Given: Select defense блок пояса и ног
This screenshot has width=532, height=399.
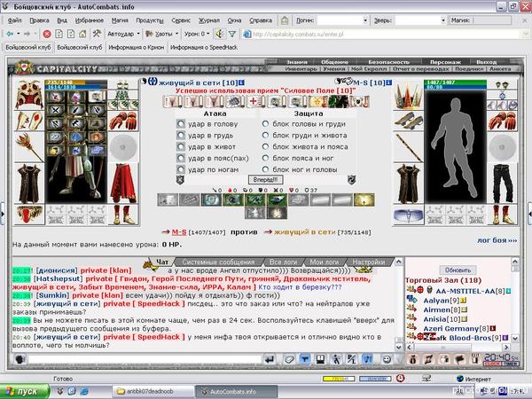Looking at the screenshot, I should click(265, 158).
